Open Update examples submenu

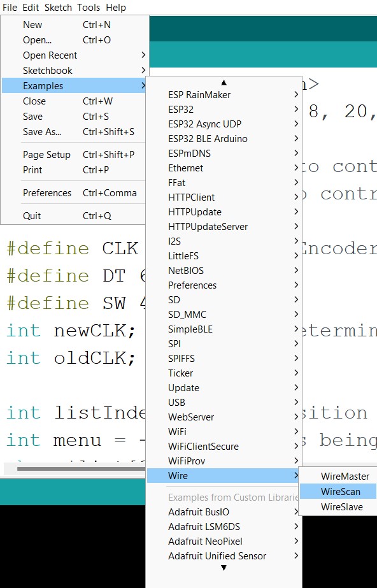point(224,388)
